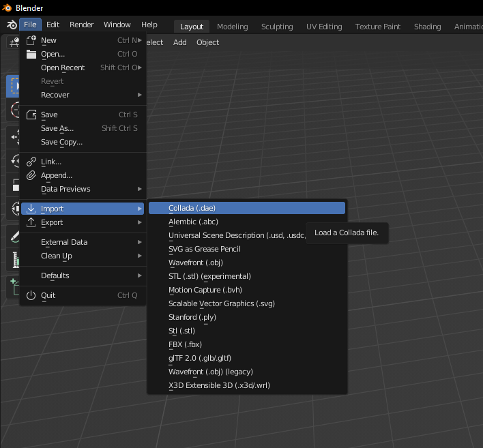
Task: Choose Open... from File menu
Action: tap(83, 54)
